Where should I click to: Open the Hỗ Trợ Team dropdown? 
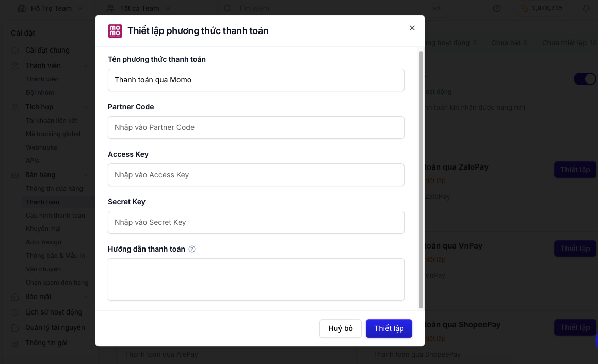coord(51,8)
